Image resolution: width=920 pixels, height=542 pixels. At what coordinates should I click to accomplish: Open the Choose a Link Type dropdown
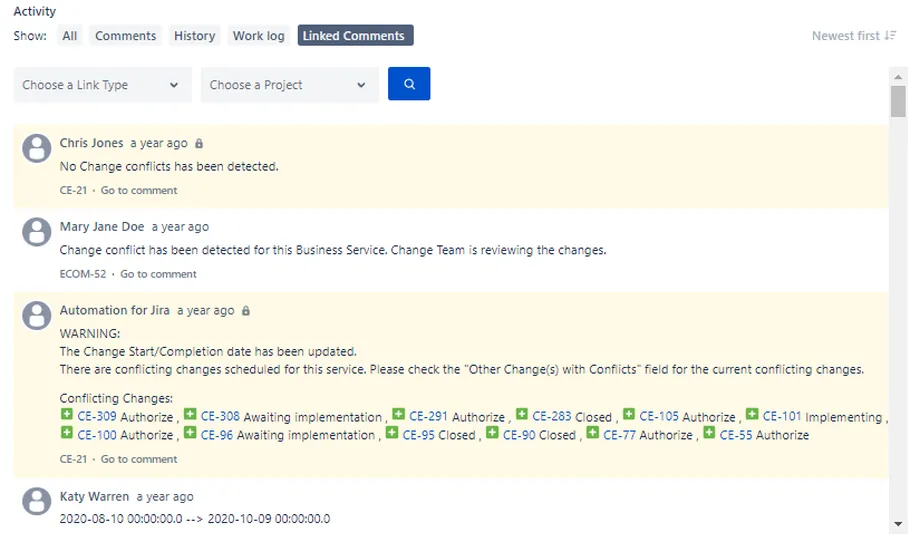click(x=103, y=85)
